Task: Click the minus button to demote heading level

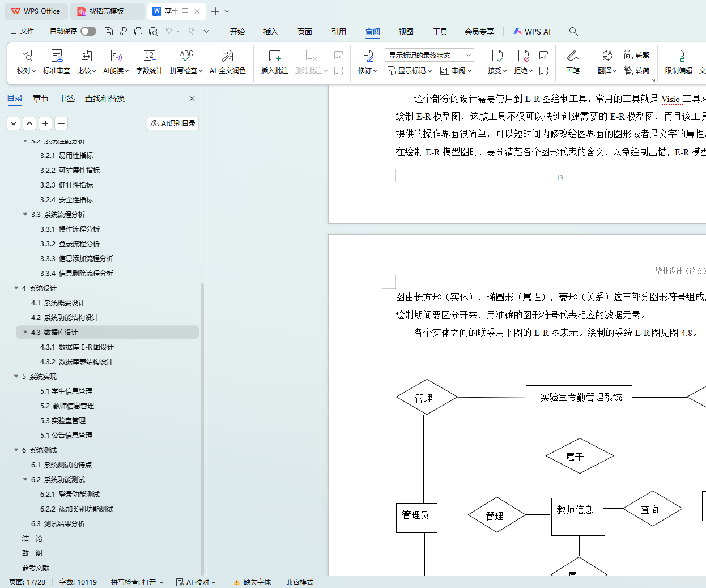Action: pos(61,123)
